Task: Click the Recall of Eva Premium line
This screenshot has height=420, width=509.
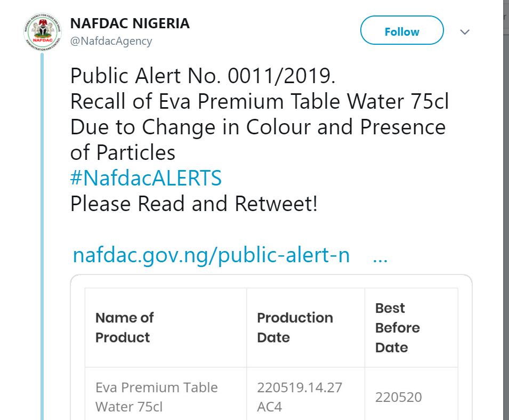Action: point(260,101)
